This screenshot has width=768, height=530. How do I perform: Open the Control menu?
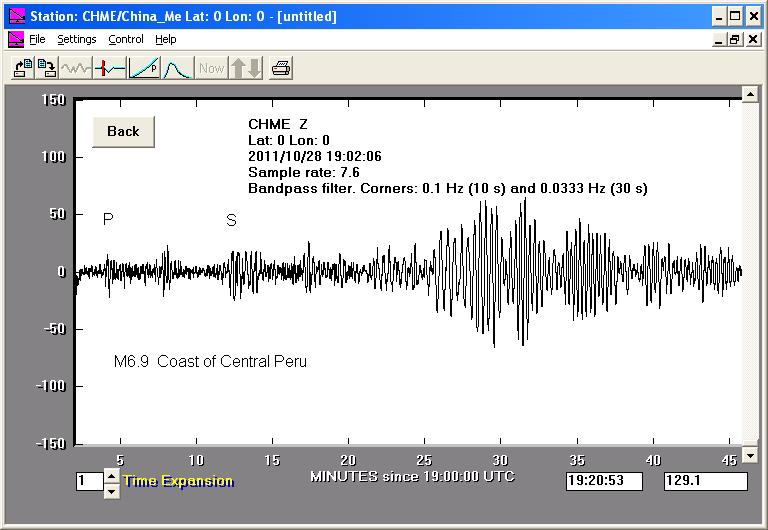click(x=126, y=40)
